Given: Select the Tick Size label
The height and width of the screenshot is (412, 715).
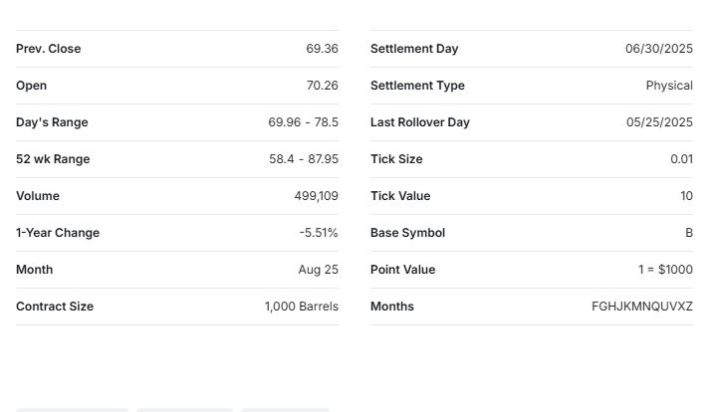Looking at the screenshot, I should pyautogui.click(x=396, y=159).
